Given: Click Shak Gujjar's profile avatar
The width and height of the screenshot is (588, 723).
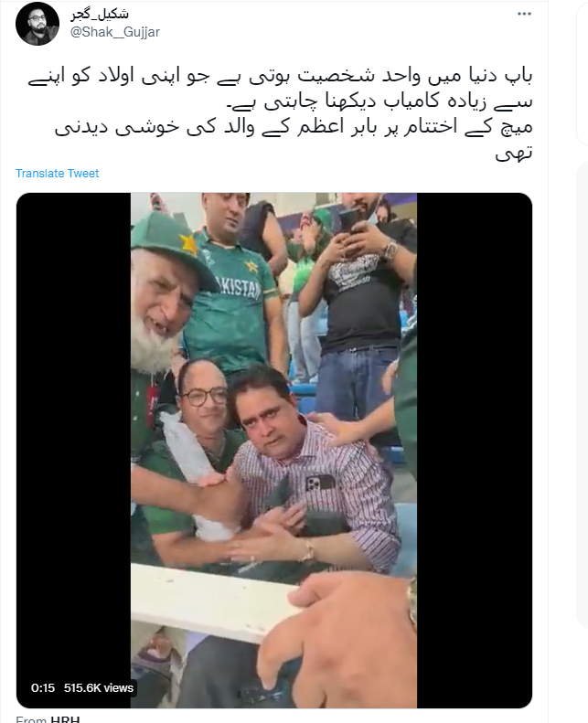Looking at the screenshot, I should [37, 24].
